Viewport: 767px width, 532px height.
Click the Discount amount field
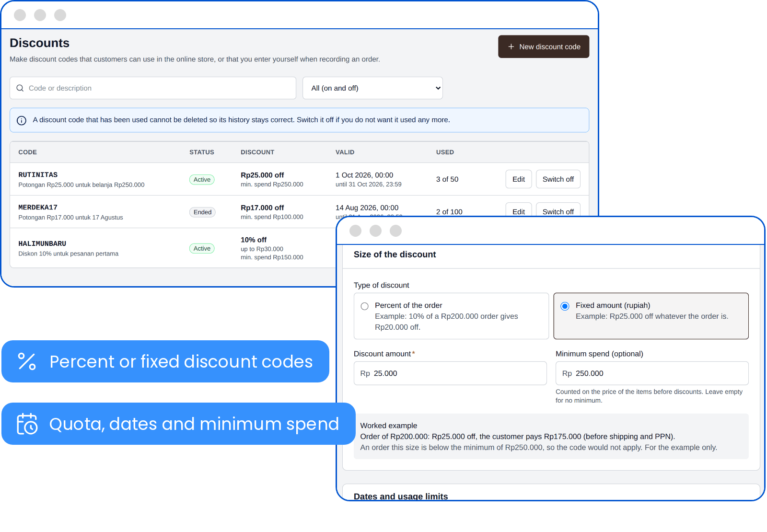(x=450, y=373)
